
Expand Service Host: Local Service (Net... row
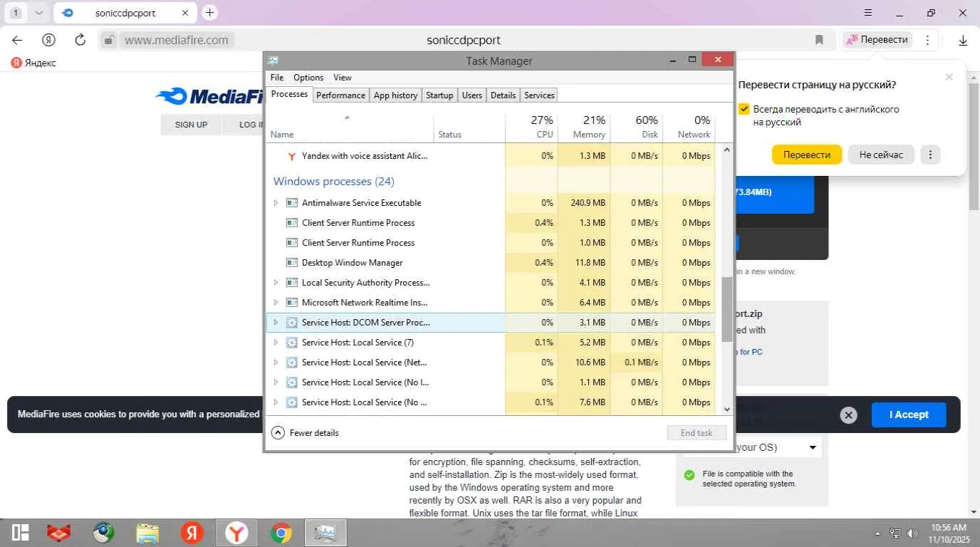tap(276, 363)
